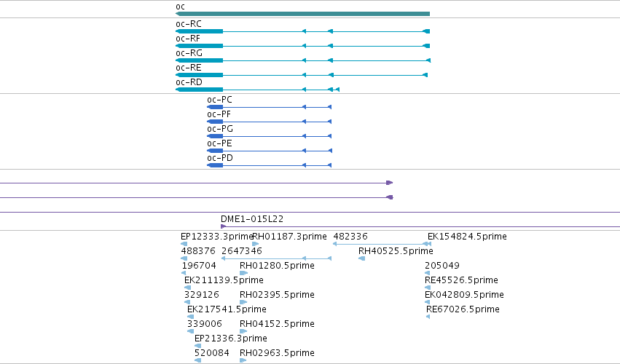The height and width of the screenshot is (364, 620).
Task: Select EK211139.5prime feature label
Action: pos(224,280)
